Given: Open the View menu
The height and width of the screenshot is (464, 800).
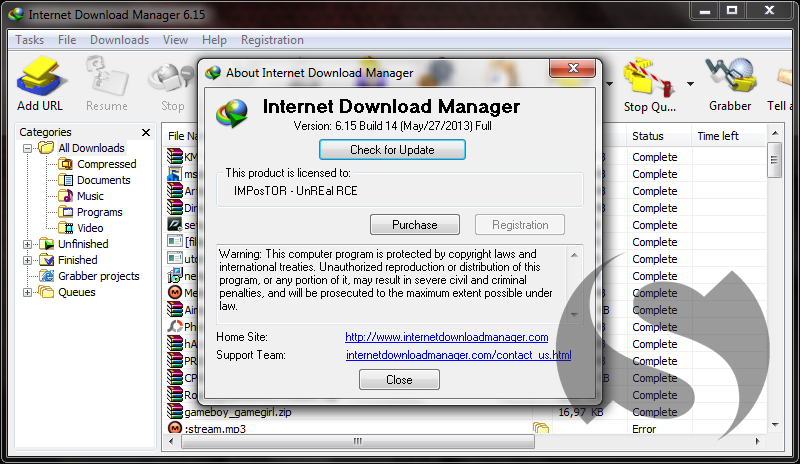Looking at the screenshot, I should click(x=175, y=40).
